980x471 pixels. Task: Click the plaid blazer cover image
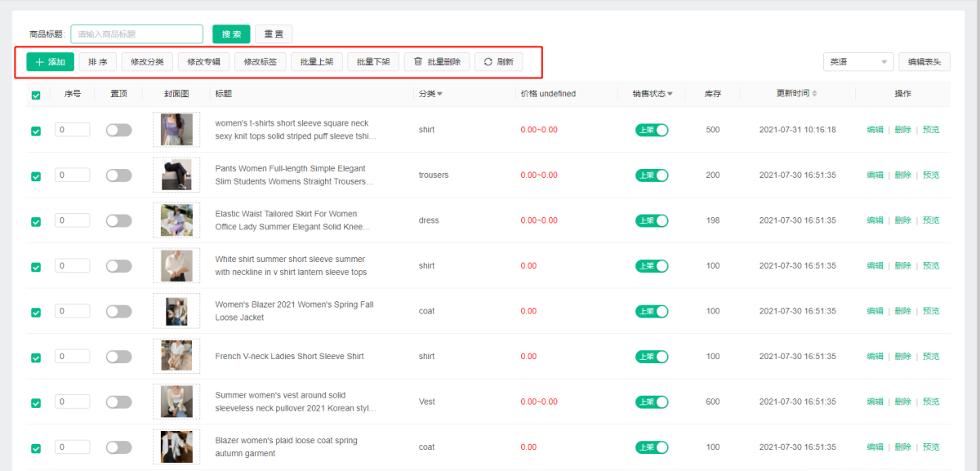click(x=176, y=447)
